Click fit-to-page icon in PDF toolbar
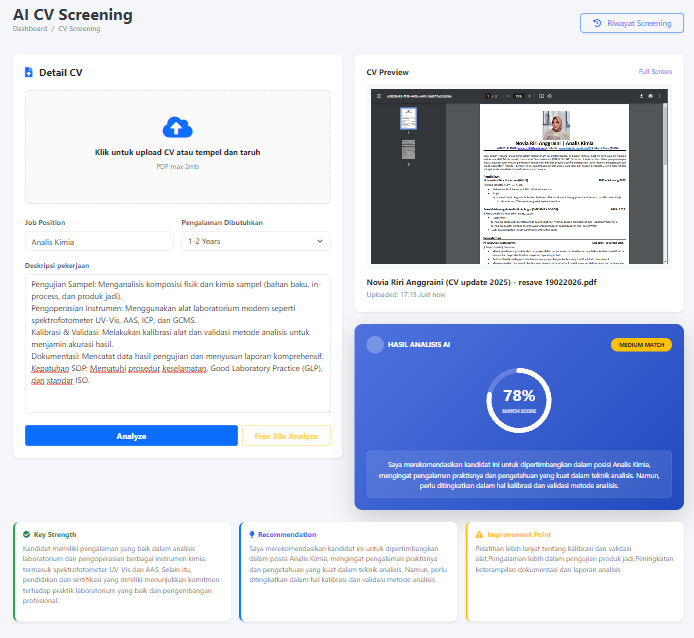This screenshot has height=638, width=694. pos(541,96)
